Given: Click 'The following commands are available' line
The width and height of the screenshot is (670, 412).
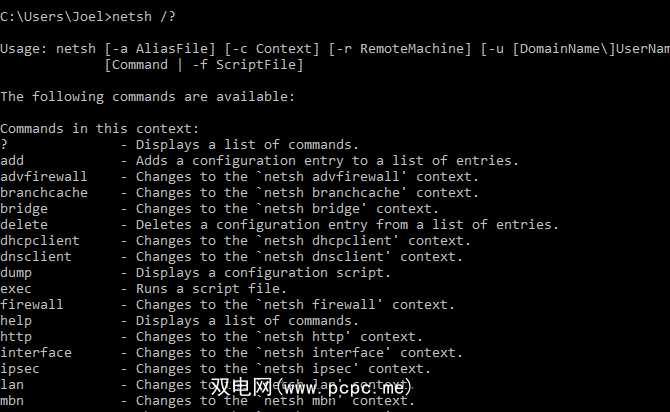Looking at the screenshot, I should [x=147, y=96].
